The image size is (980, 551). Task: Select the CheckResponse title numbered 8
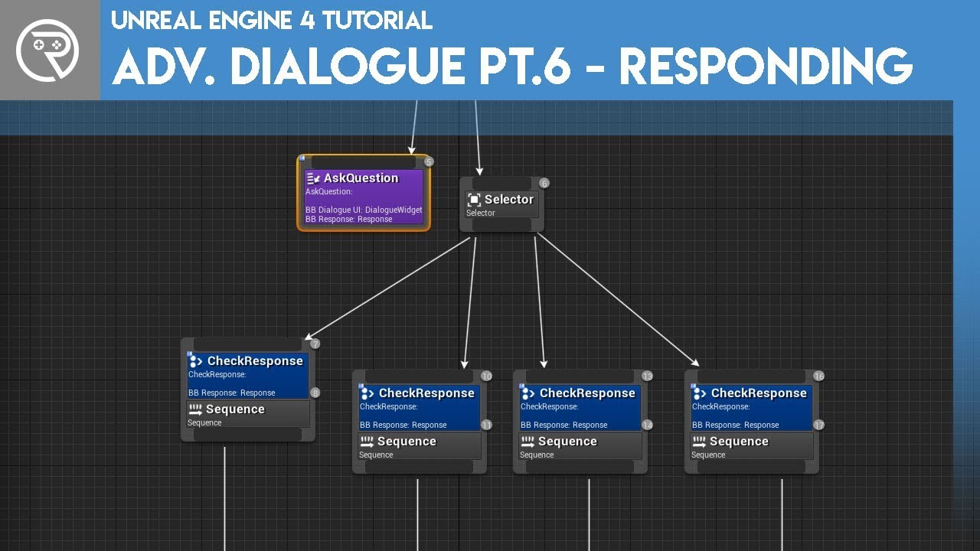255,361
